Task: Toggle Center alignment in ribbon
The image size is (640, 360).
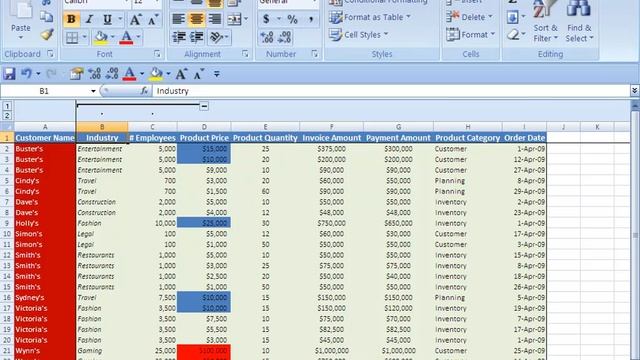Action: 196,19
